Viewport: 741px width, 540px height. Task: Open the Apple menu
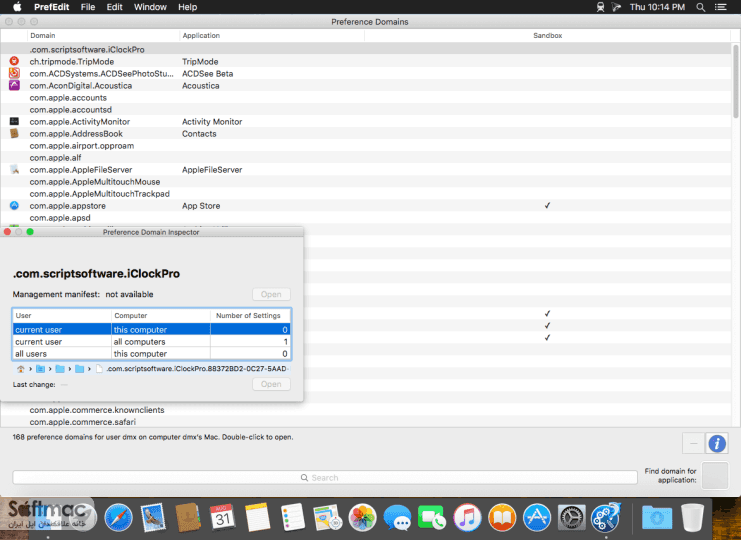click(17, 7)
